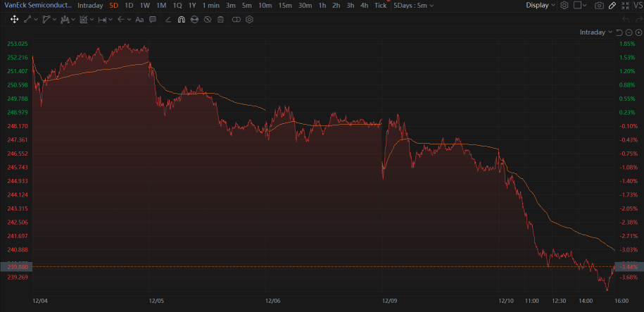Zoom in the chart with the plus icon
Screen dimensions: 644x312
[638, 32]
